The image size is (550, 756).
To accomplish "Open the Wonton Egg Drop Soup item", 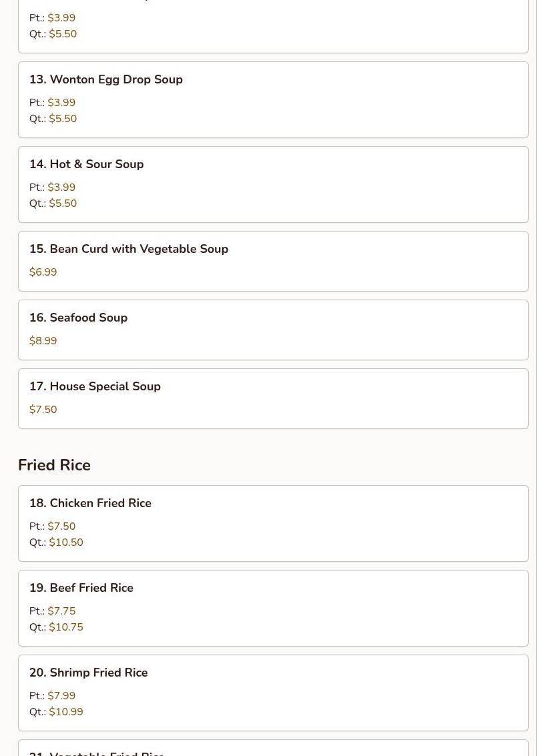I will [106, 79].
